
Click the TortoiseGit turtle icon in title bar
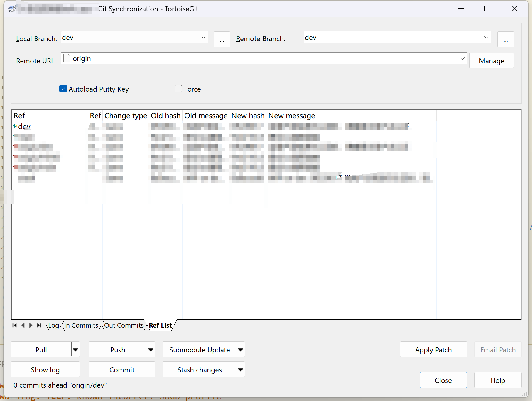[12, 9]
